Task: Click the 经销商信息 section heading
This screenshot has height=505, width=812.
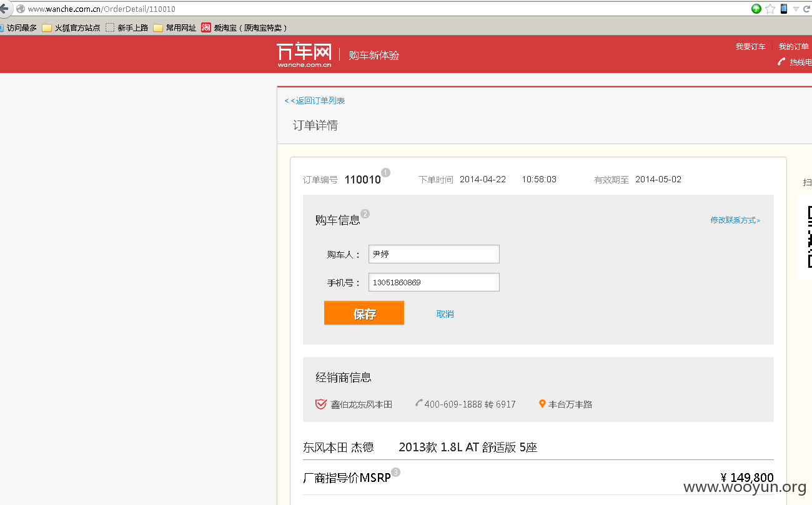Action: (x=344, y=378)
